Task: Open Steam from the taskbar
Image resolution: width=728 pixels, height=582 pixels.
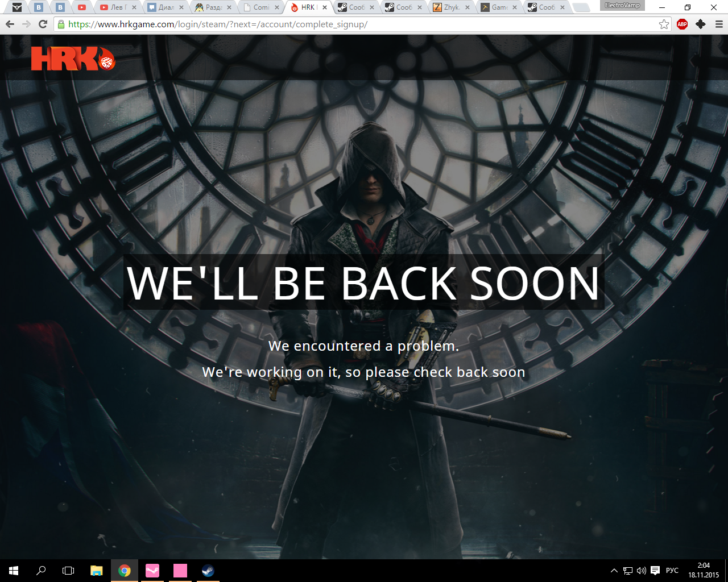Action: pos(208,571)
